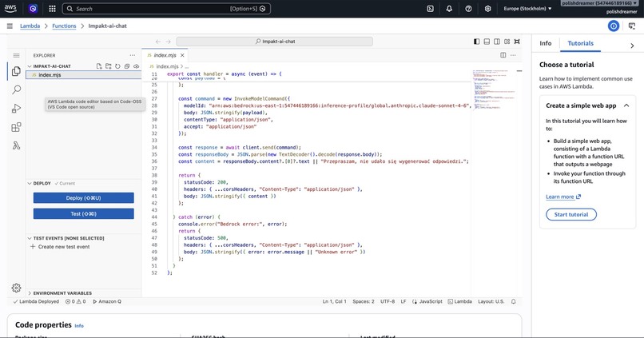Open Manage gear in activity bar
This screenshot has width=644, height=338.
(x=16, y=288)
